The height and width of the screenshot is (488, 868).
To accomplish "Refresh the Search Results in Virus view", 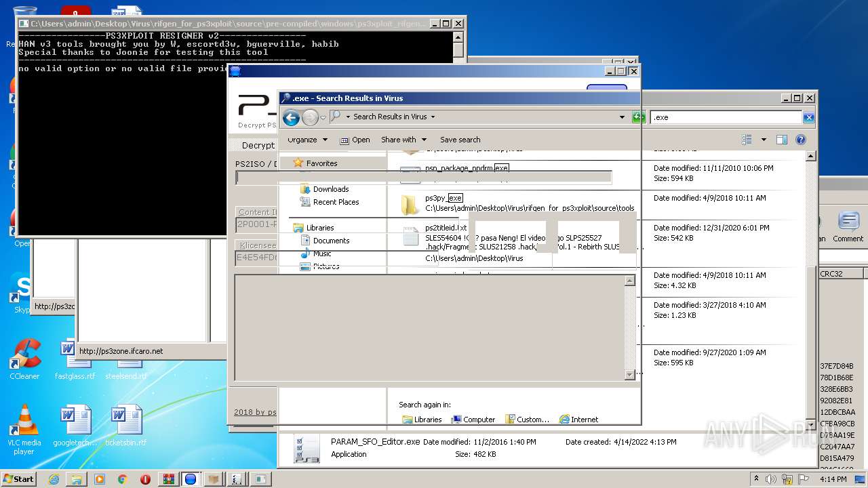I will click(x=638, y=117).
